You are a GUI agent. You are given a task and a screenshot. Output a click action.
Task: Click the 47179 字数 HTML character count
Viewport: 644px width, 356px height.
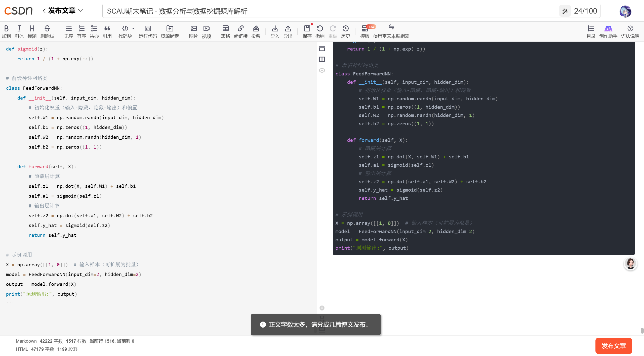click(x=43, y=349)
